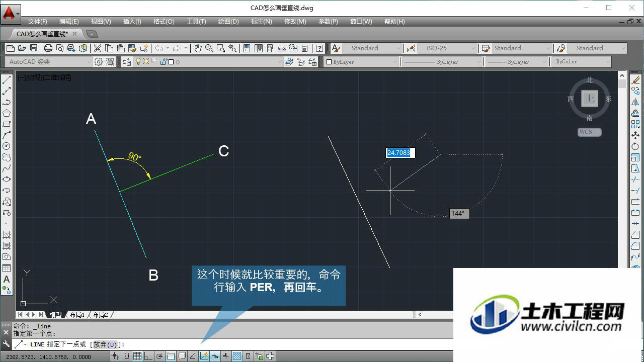Create a new drawing with New icon
Screen dimensions: 644x362
point(10,48)
